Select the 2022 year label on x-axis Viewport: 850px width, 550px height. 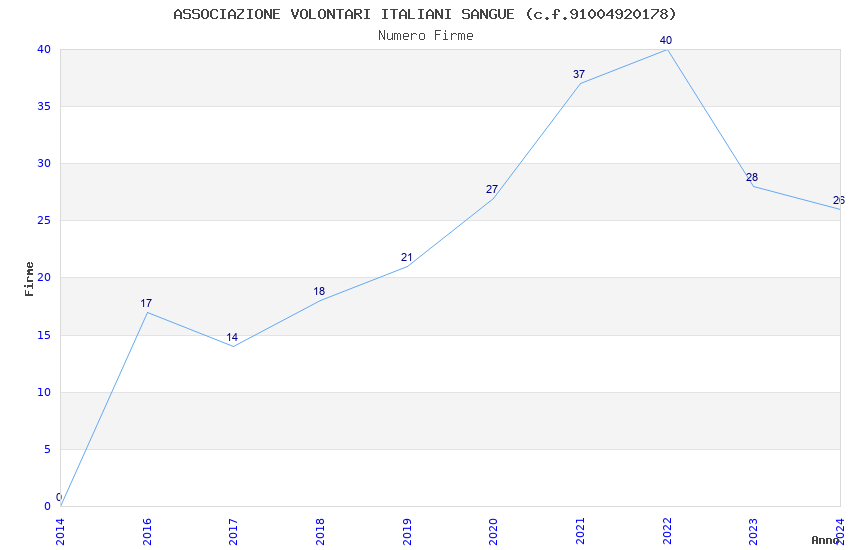(667, 532)
